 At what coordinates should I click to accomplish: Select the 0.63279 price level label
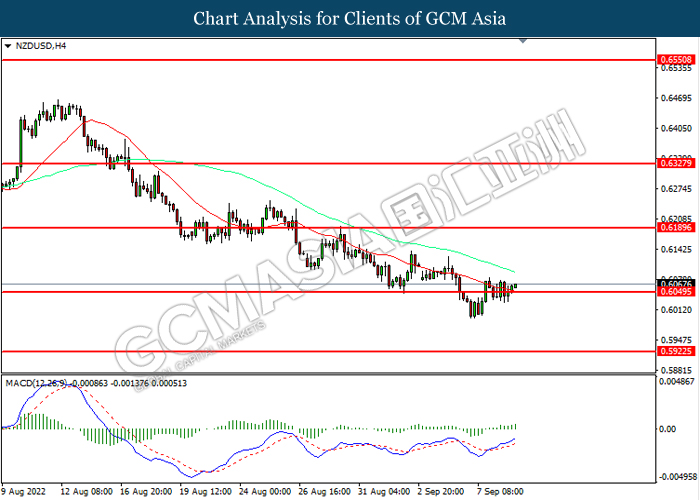676,163
